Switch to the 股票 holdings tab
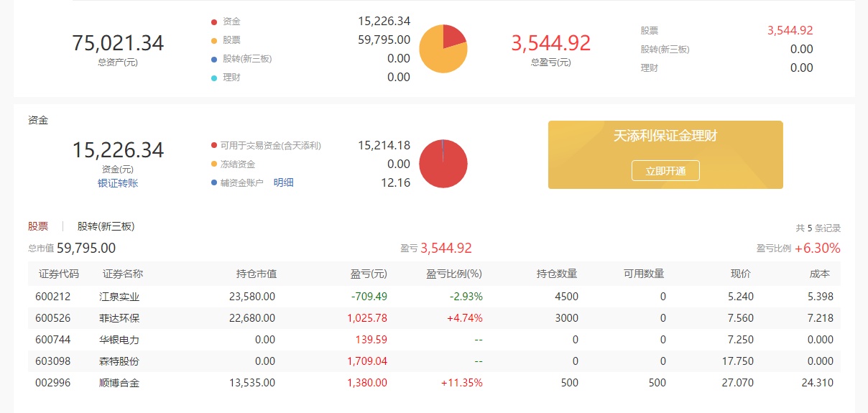This screenshot has width=868, height=413. pos(38,226)
